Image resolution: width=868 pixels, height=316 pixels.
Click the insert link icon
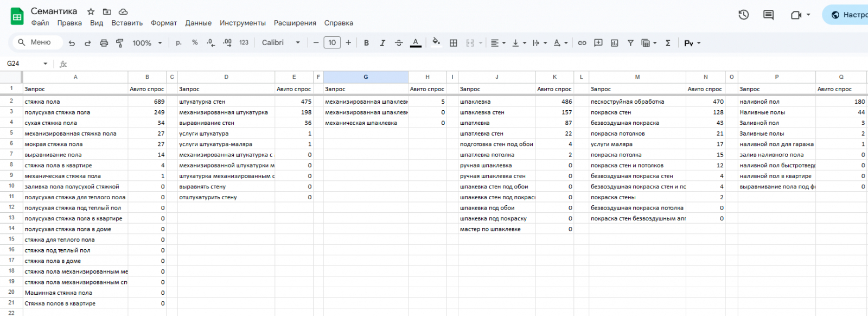(582, 43)
